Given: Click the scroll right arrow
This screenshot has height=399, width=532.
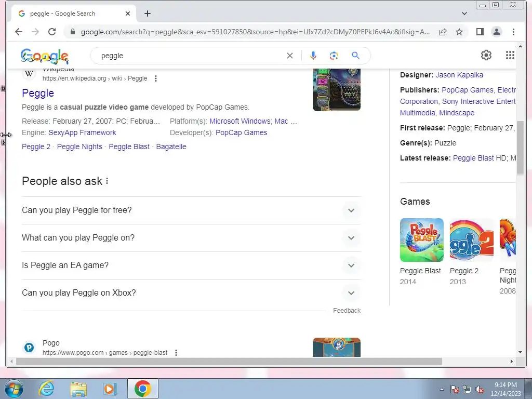Looking at the screenshot, I should (x=512, y=362).
